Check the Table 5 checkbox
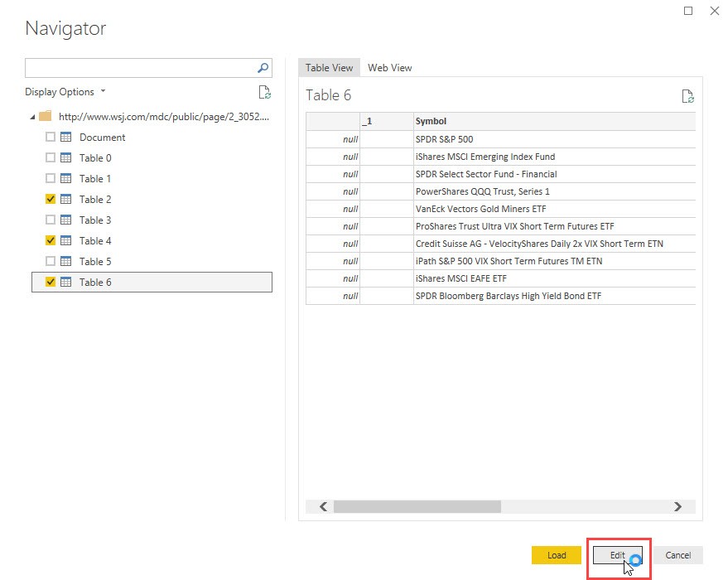Screen dimensions: 728x580 coord(51,261)
